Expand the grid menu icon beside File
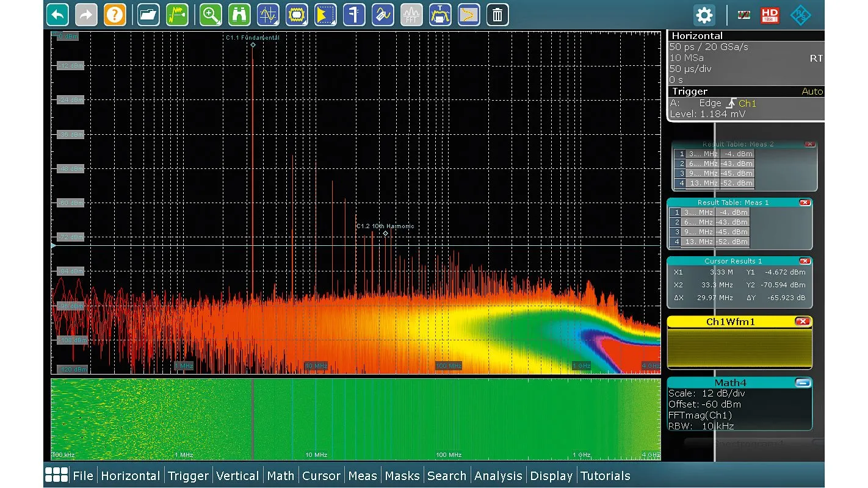 (56, 476)
